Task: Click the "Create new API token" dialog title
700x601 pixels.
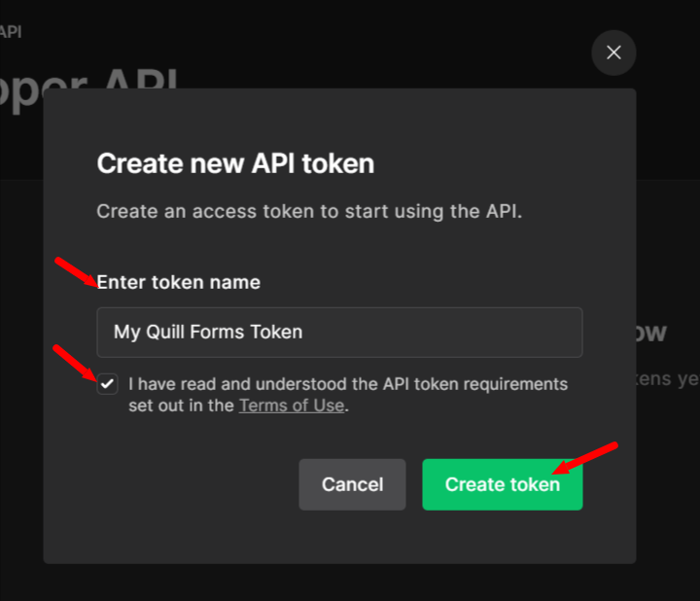Action: click(x=235, y=163)
